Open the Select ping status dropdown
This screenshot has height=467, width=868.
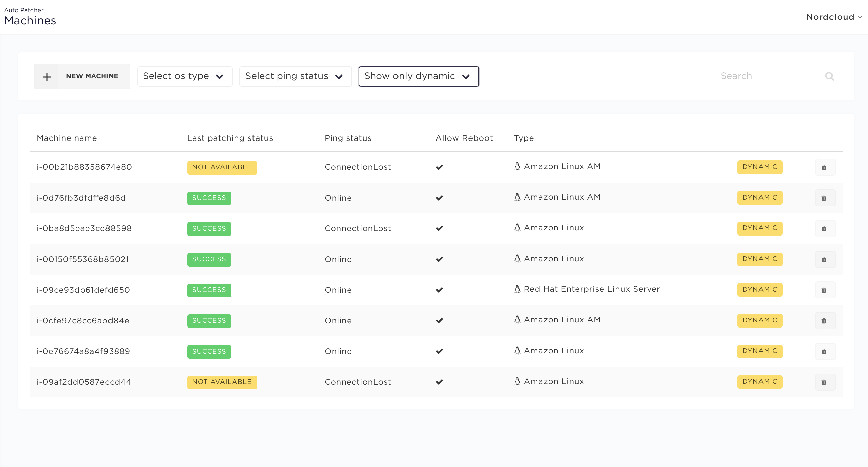coord(295,76)
